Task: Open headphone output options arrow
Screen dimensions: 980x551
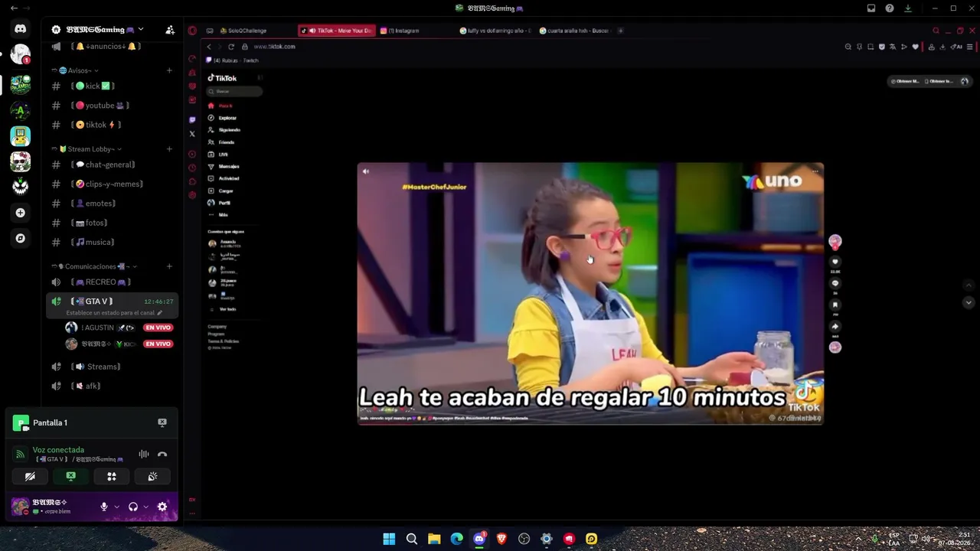Action: [145, 507]
